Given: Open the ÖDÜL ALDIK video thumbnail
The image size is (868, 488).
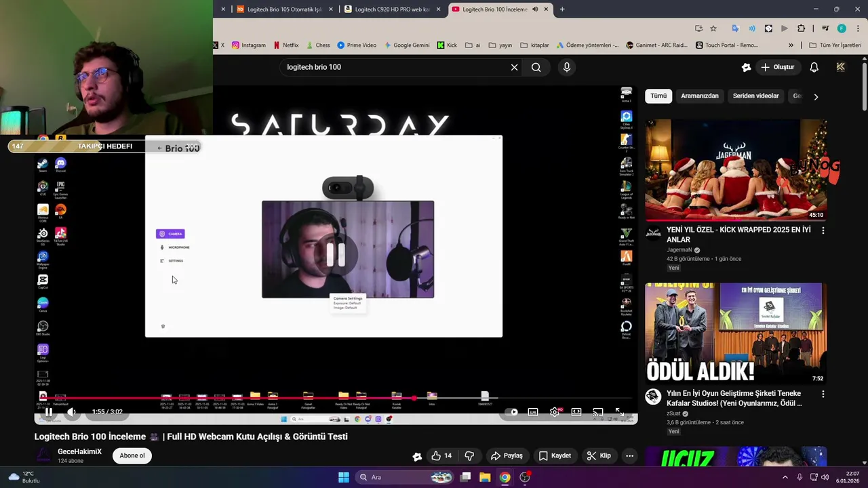Looking at the screenshot, I should click(736, 334).
